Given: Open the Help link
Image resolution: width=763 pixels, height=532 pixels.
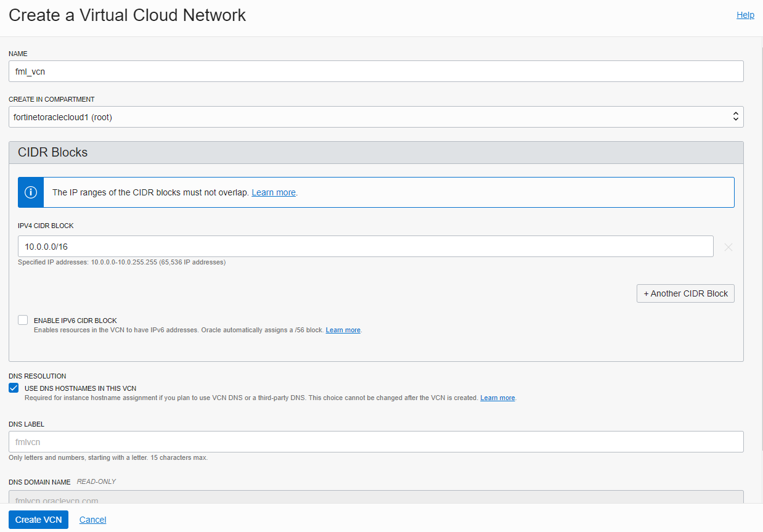Looking at the screenshot, I should tap(745, 14).
